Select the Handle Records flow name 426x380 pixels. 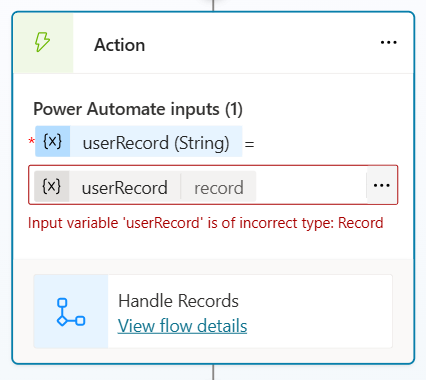coord(178,301)
